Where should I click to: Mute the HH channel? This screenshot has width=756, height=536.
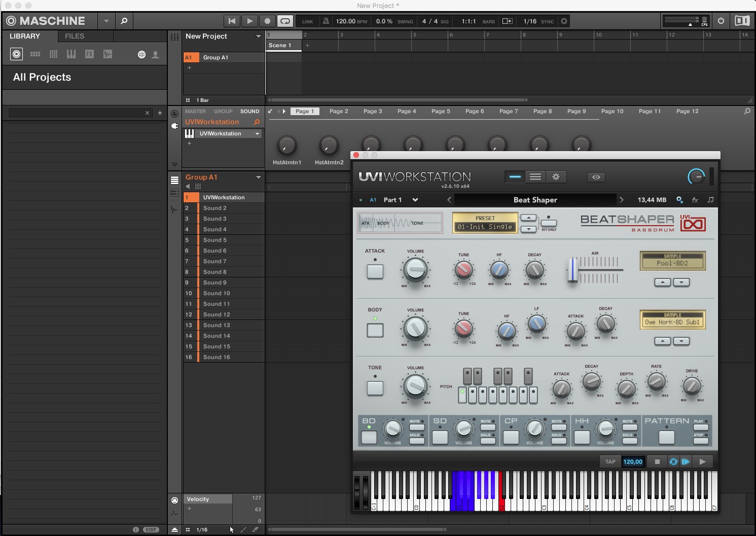(630, 427)
